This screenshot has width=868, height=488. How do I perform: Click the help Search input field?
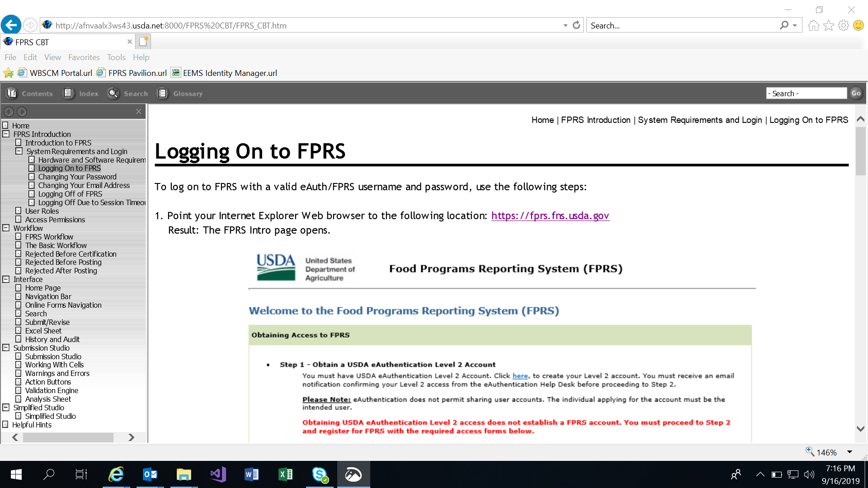point(806,93)
